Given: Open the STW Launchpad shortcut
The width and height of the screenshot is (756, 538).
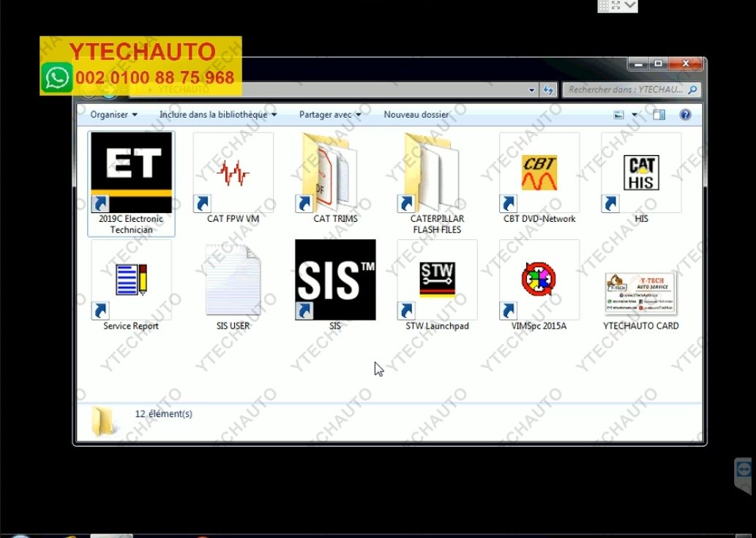Looking at the screenshot, I should click(x=436, y=280).
